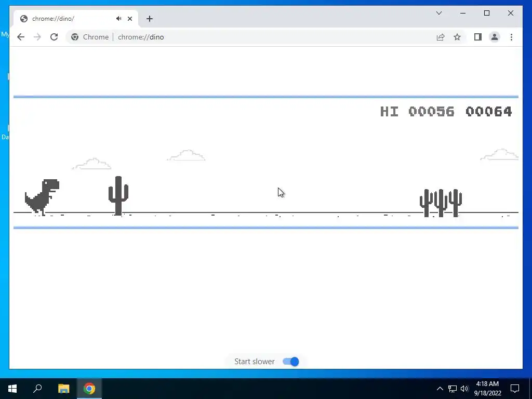
Task: Mute tab audio speaker icon
Action: tap(119, 19)
